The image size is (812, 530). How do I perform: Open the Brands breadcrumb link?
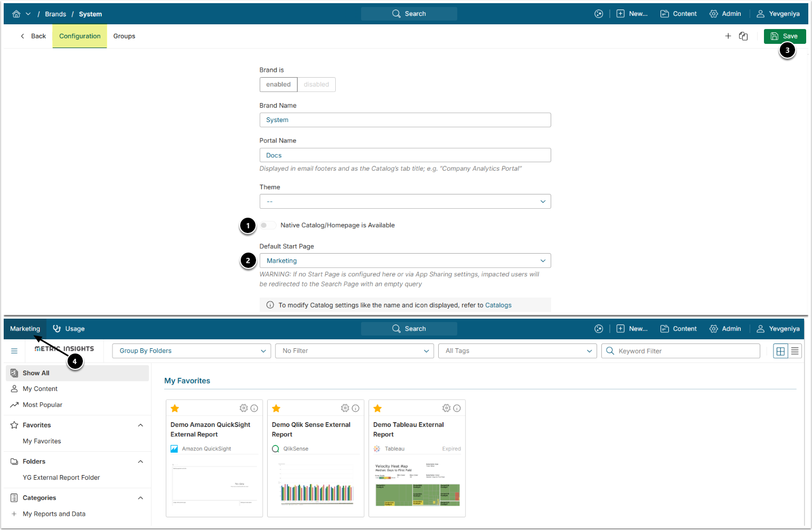(55, 14)
